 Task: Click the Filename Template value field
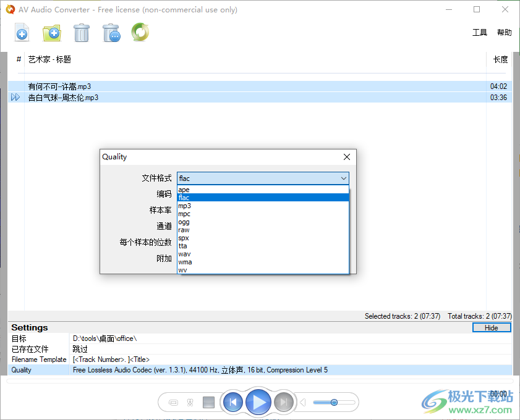291,359
